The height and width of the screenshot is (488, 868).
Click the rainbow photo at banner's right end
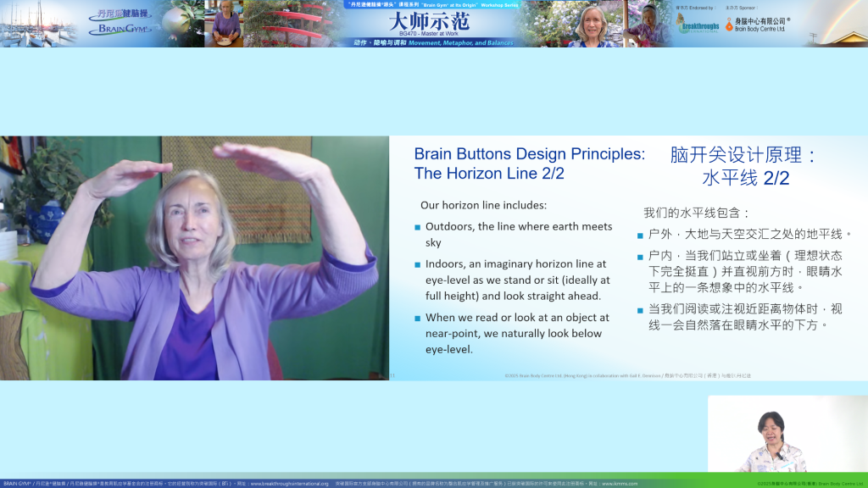pyautogui.click(x=833, y=23)
